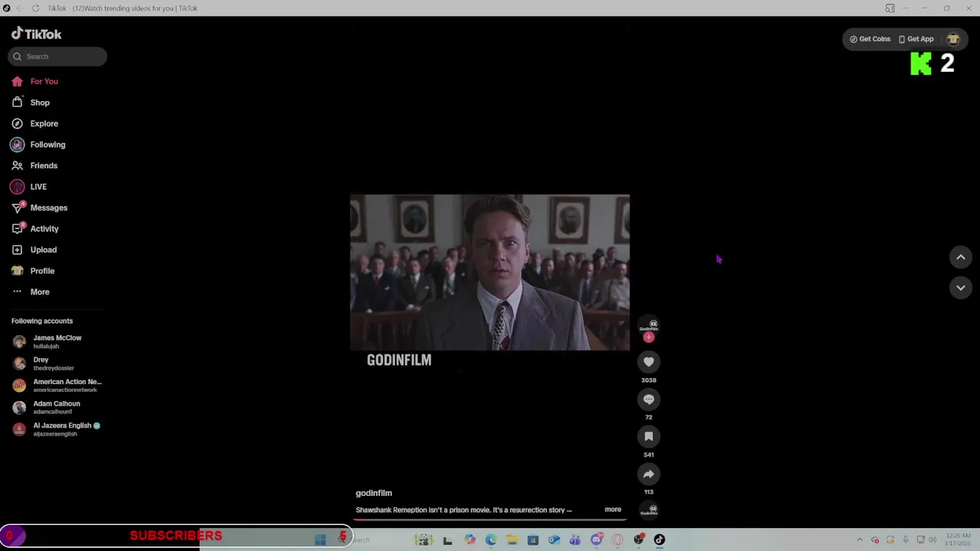Open Adam Calhoun's account

(47, 407)
